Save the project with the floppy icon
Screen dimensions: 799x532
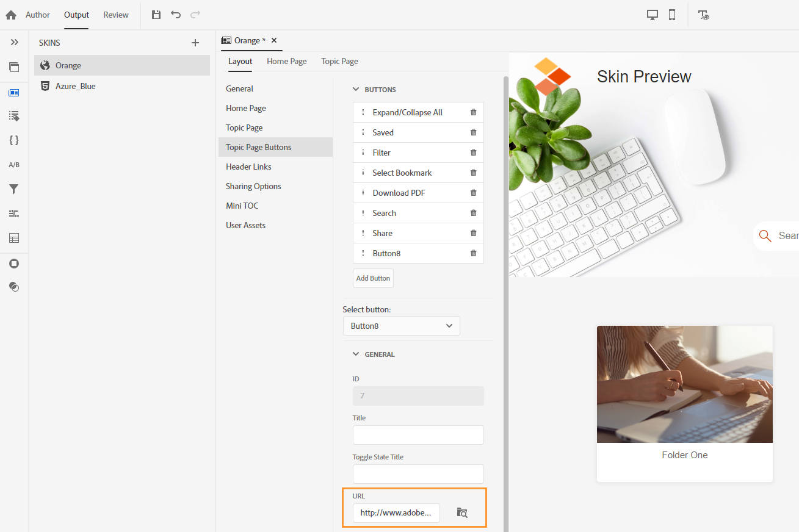pos(156,15)
